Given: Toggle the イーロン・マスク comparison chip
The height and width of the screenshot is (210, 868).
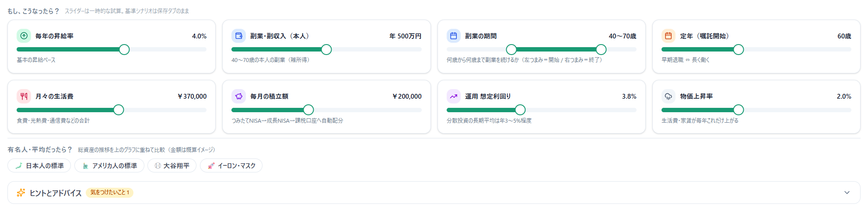Looking at the screenshot, I should coord(231,165).
